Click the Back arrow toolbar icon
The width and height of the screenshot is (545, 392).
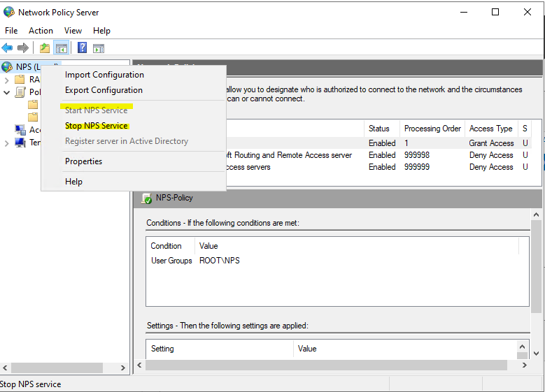7,48
